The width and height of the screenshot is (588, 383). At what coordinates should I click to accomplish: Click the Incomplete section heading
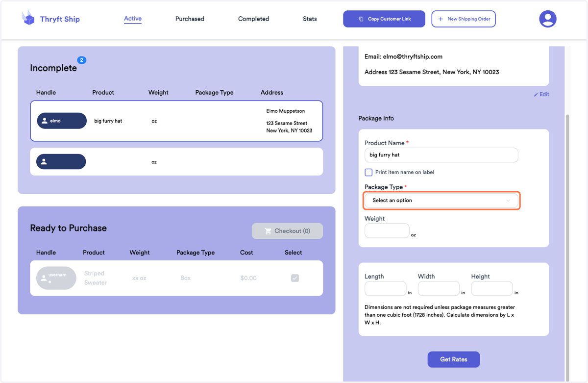click(53, 68)
